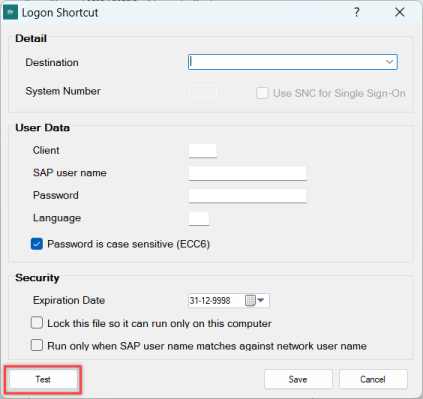Image resolution: width=423 pixels, height=399 pixels.
Task: Click the Destination label
Action: 52,62
